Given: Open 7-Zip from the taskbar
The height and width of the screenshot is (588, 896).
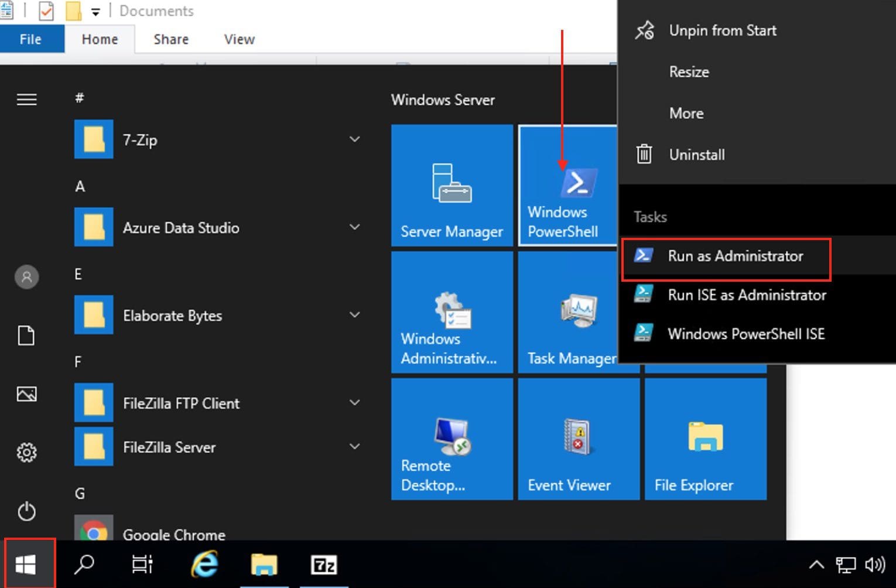Looking at the screenshot, I should [x=324, y=565].
